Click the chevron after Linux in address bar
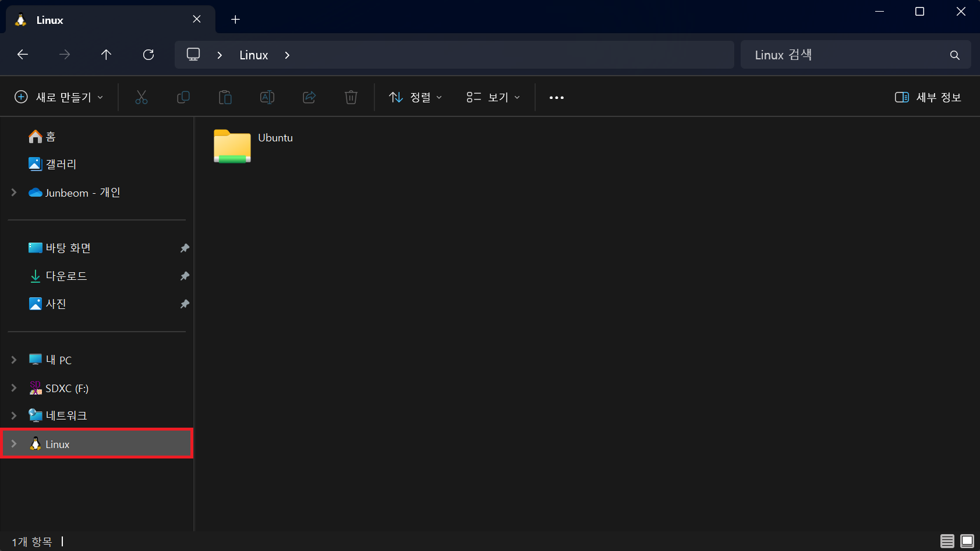Screen dimensions: 980x551 click(x=287, y=55)
